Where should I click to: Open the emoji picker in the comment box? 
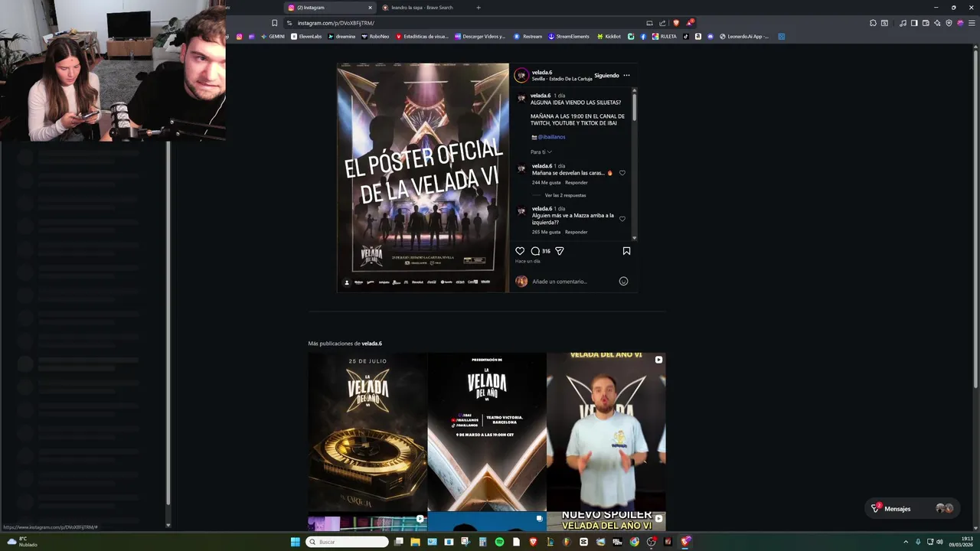623,281
